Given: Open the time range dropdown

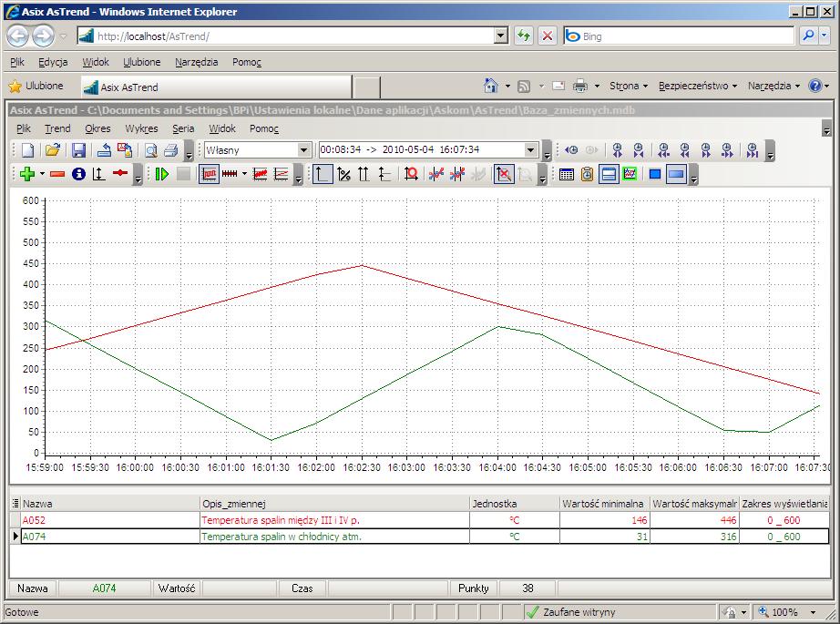Looking at the screenshot, I should tap(531, 150).
